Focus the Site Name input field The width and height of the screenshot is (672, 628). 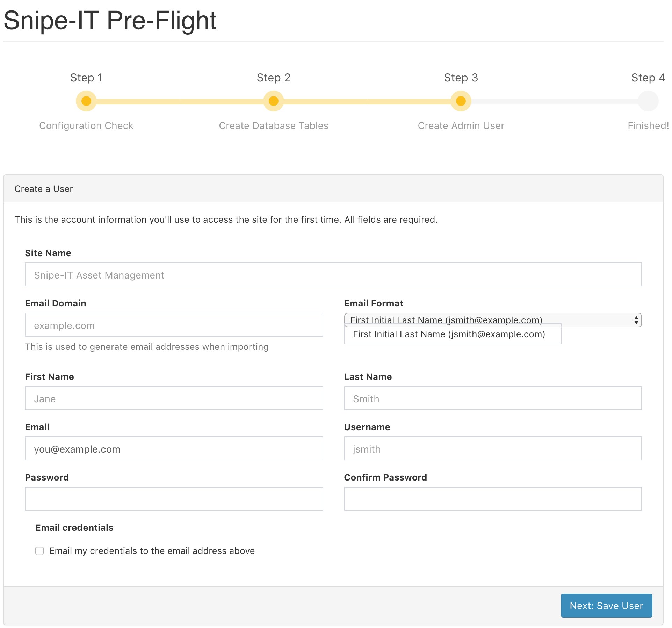tap(333, 275)
